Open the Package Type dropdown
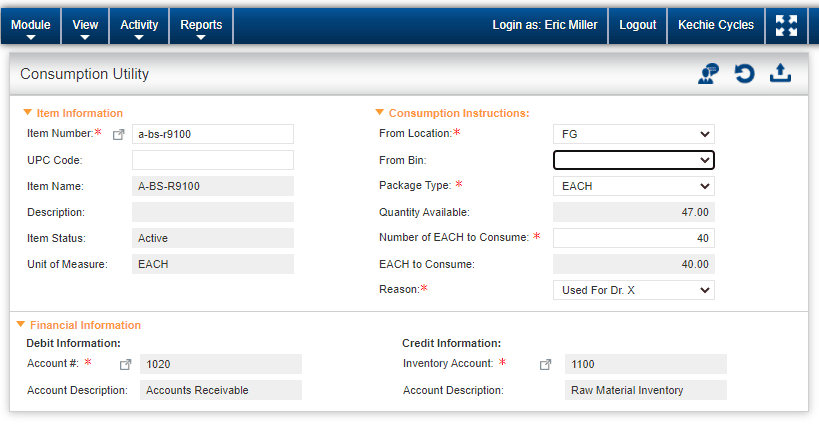819x429 pixels. click(x=634, y=186)
